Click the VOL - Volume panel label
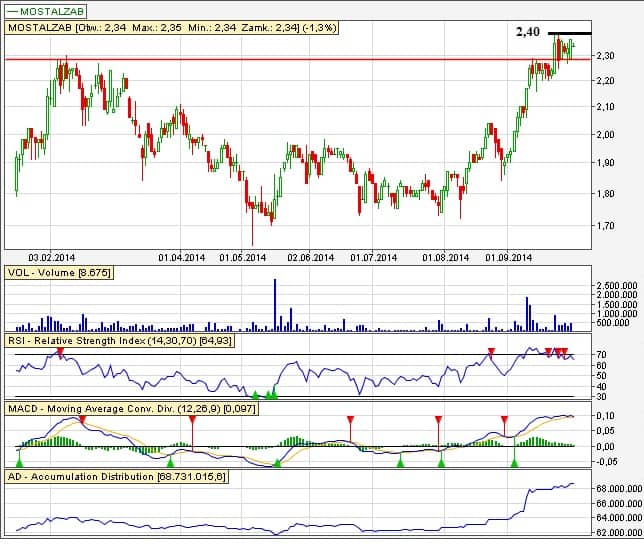The image size is (644, 557). [x=59, y=273]
